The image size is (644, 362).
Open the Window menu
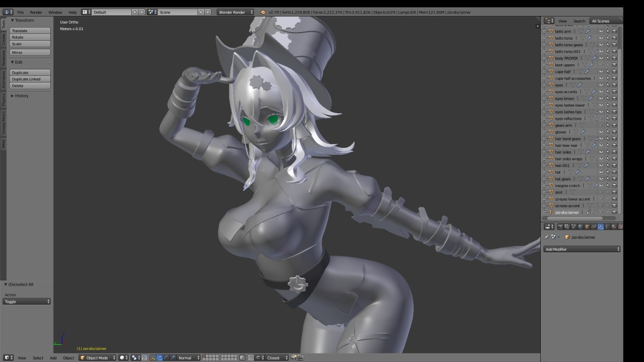pos(55,12)
